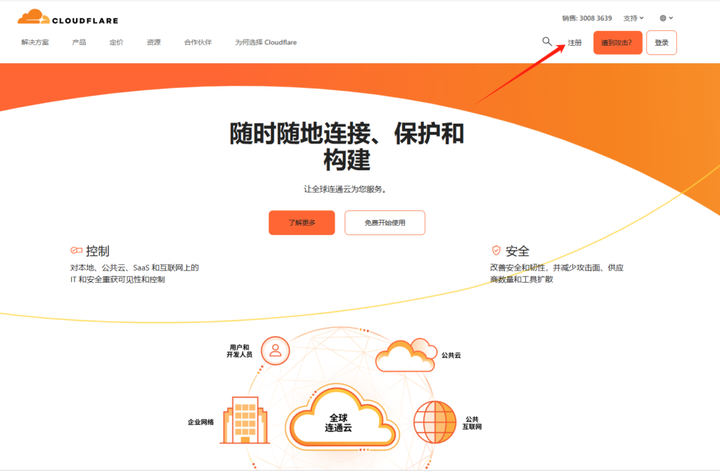
Task: Click the 随时随地连接、保护和构建 headline
Action: (x=347, y=146)
